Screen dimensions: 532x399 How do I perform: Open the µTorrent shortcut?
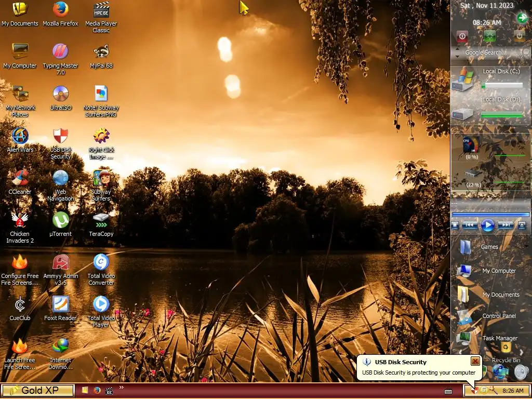point(60,224)
